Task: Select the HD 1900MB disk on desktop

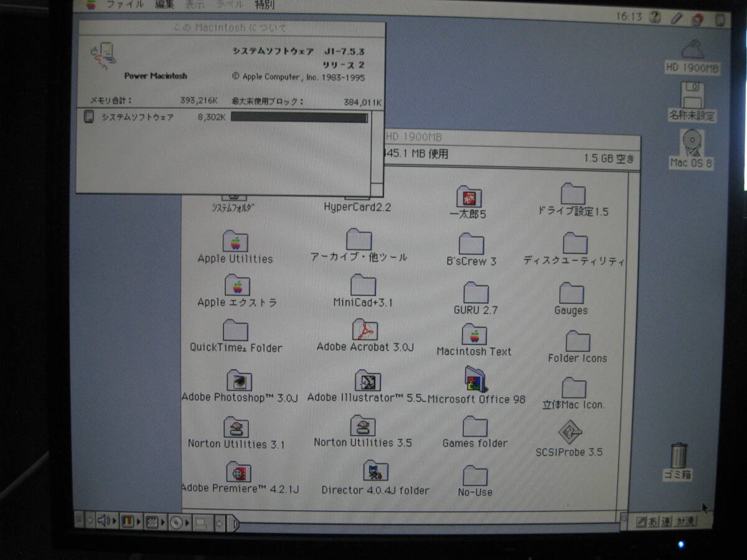Action: (x=692, y=50)
